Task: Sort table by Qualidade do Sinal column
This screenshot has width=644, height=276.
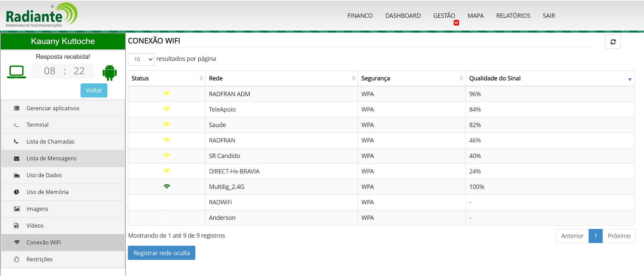Action: 549,78
